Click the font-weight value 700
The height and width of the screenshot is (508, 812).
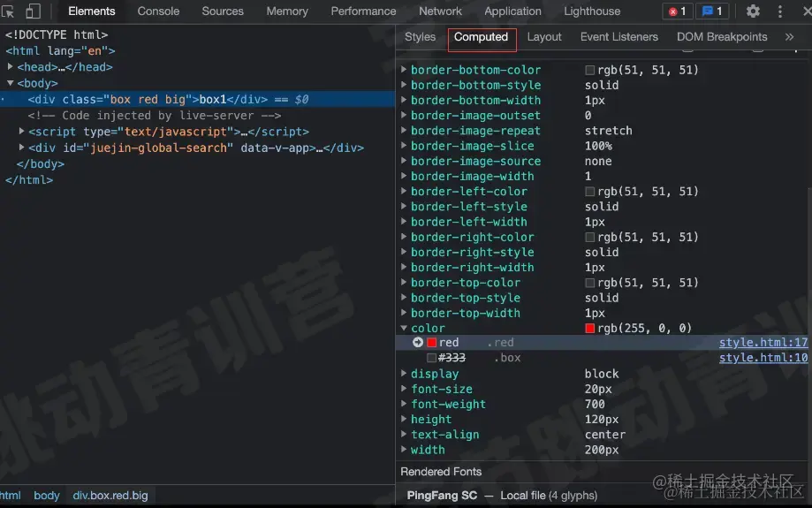click(595, 404)
